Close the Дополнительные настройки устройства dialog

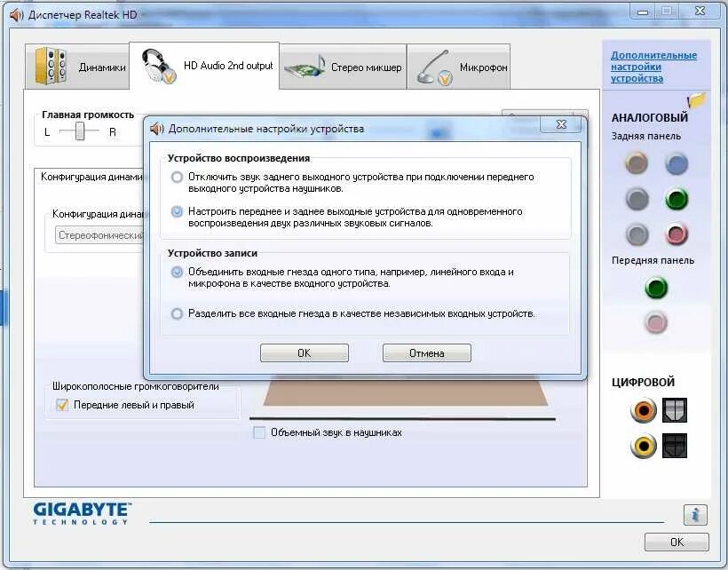tap(561, 124)
